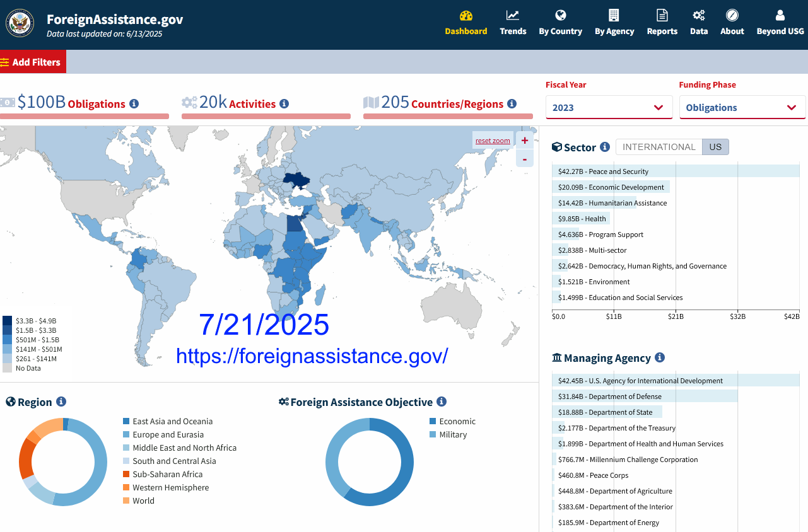The width and height of the screenshot is (808, 532).
Task: Click the Managing Agency building icon
Action: [x=556, y=357]
